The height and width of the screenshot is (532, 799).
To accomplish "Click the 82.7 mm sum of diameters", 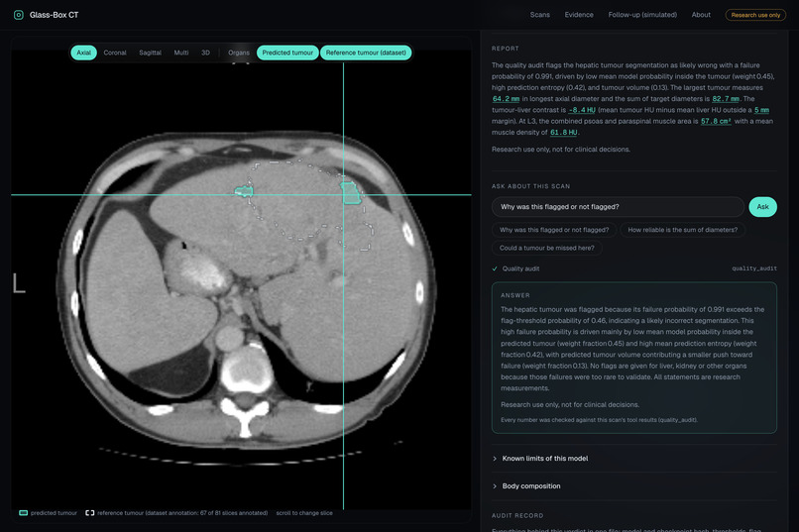I will coord(725,99).
